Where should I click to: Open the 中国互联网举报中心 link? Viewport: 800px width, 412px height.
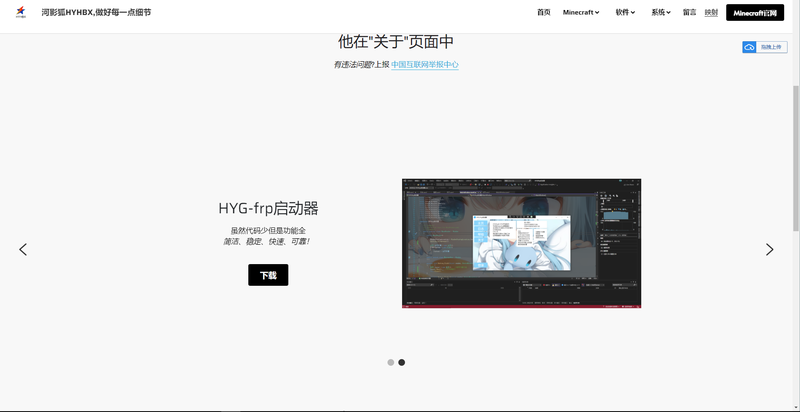click(x=425, y=65)
